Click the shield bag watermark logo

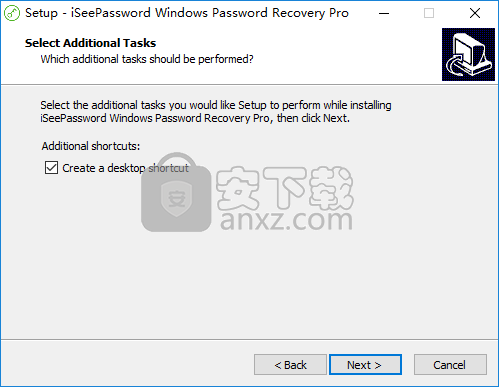point(176,192)
